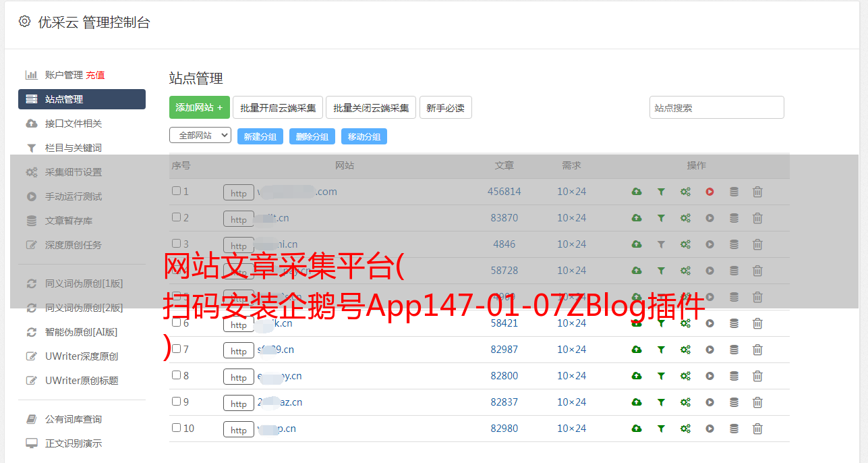Run the play icon in row 9
Viewport: 868px width, 463px height.
pos(710,402)
